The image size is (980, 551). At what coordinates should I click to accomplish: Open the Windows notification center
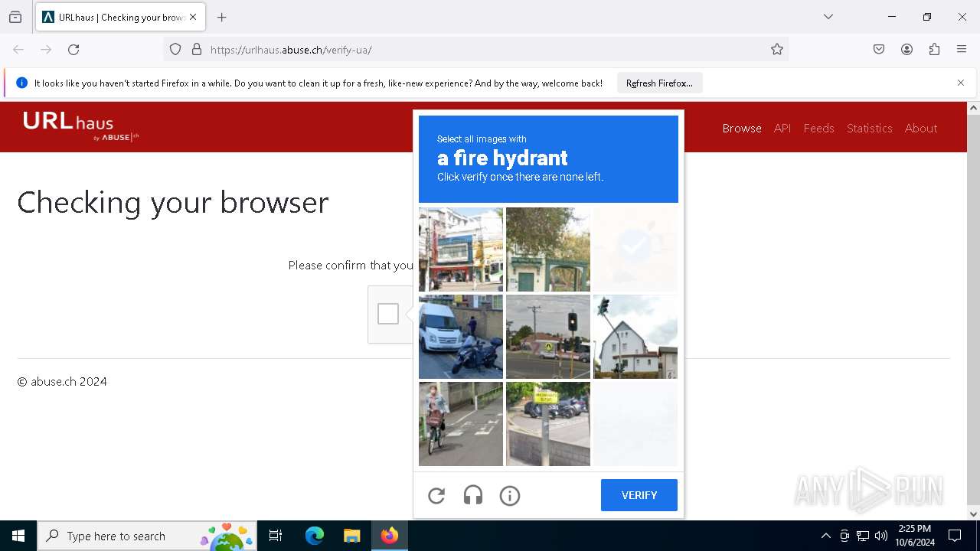click(955, 536)
